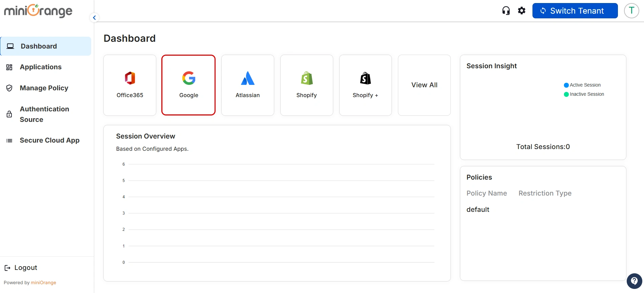This screenshot has height=293, width=644.
Task: Open the Office365 app card
Action: [x=130, y=85]
